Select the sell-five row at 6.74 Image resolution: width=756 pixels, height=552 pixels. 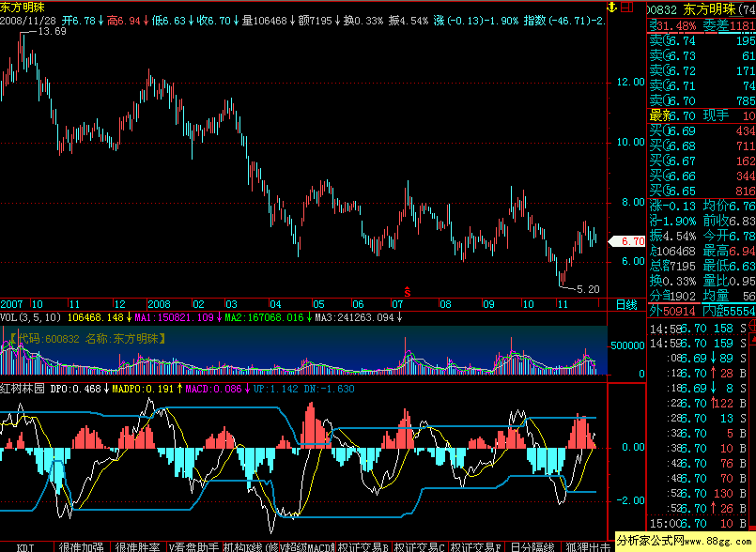pyautogui.click(x=702, y=41)
